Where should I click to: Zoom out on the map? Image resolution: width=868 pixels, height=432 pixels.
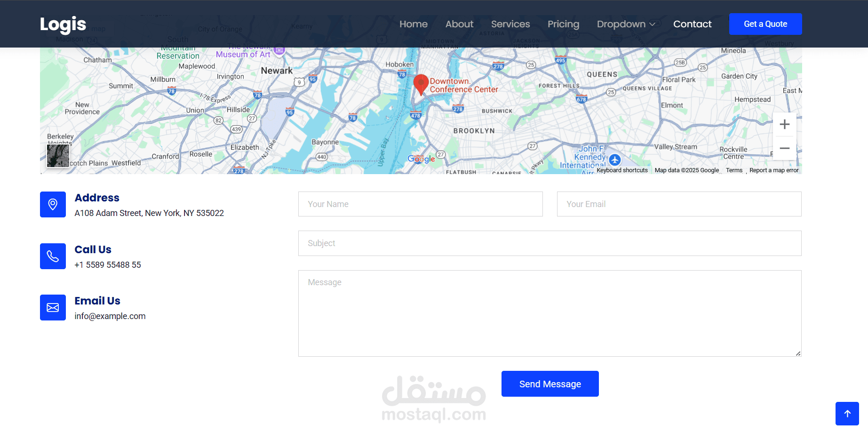784,148
